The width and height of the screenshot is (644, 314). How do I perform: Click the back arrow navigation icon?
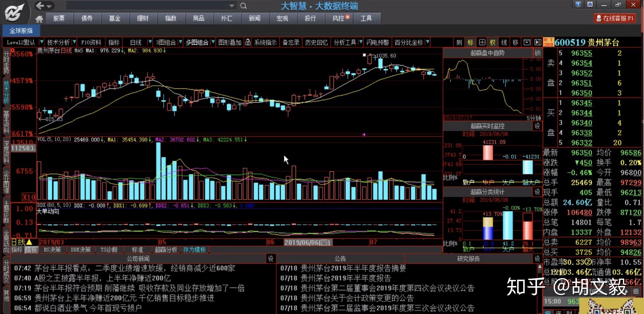pos(40,6)
